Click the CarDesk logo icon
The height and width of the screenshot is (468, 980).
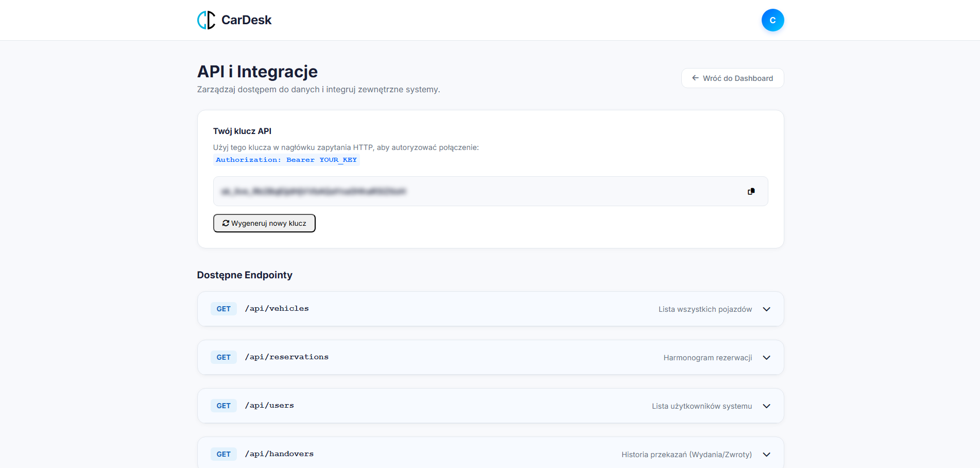point(207,20)
